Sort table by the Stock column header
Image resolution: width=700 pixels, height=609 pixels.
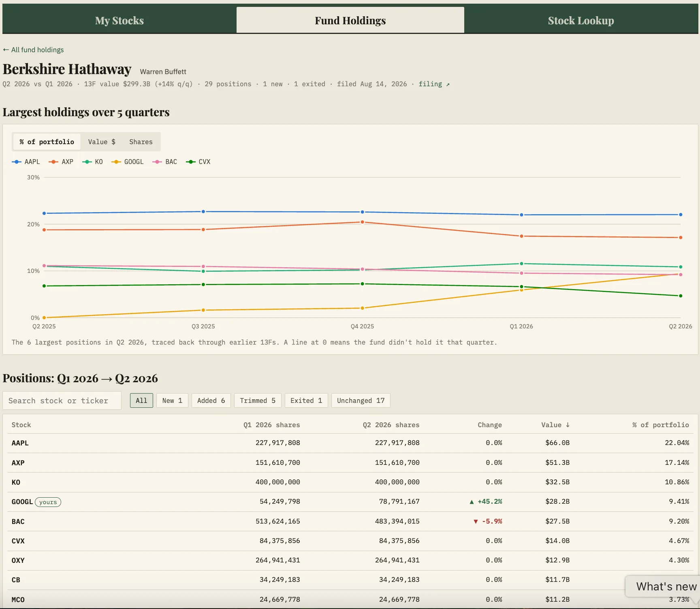pyautogui.click(x=21, y=425)
